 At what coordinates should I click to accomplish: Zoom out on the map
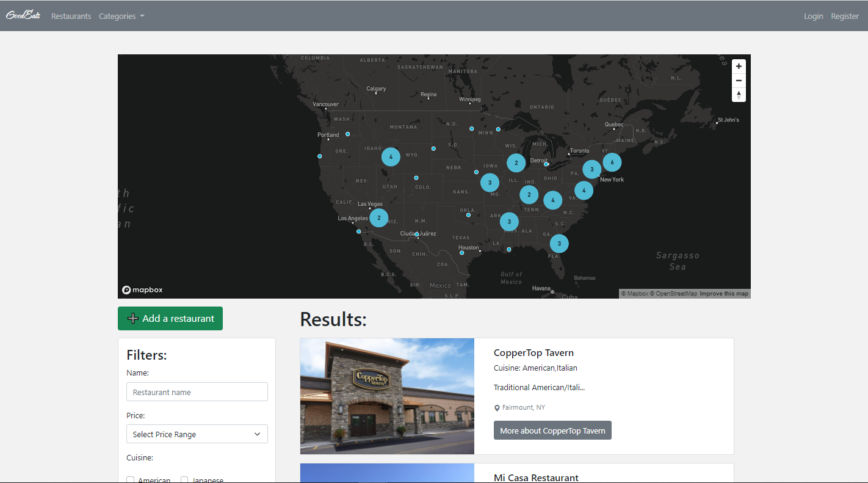click(739, 81)
